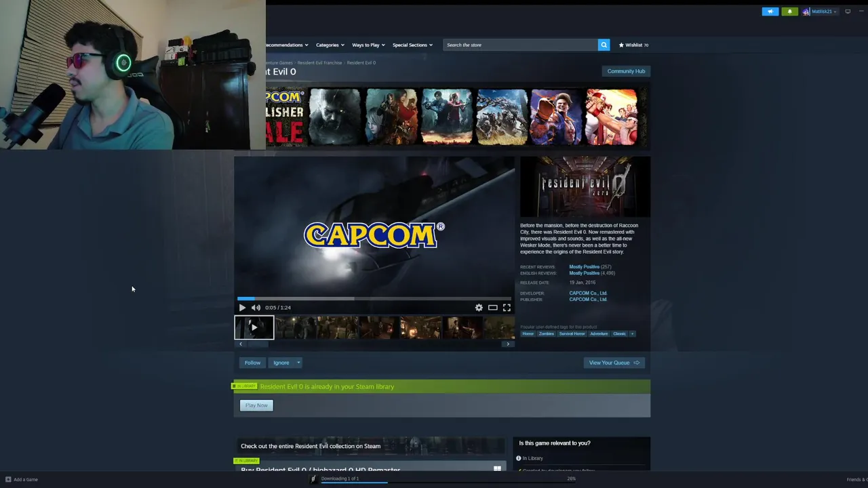The width and height of the screenshot is (868, 488).
Task: Click recent reviews Mostly Positive (257)
Action: [590, 267]
